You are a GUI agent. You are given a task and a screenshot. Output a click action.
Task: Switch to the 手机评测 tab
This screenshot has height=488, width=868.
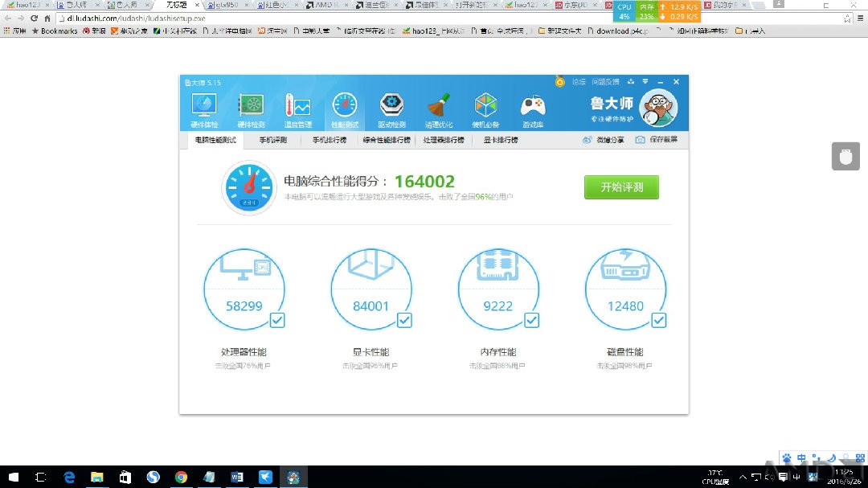[x=273, y=140]
